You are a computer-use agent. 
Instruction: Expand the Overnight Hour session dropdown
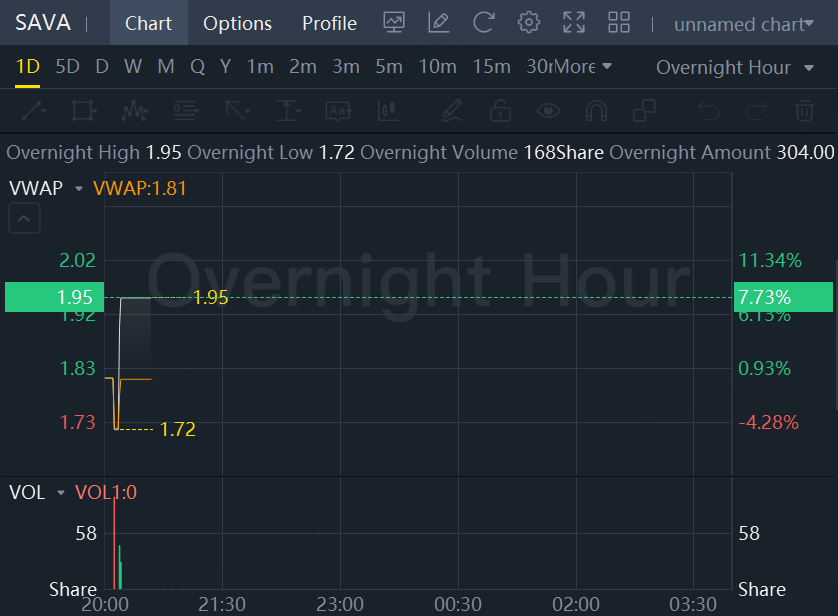[735, 67]
